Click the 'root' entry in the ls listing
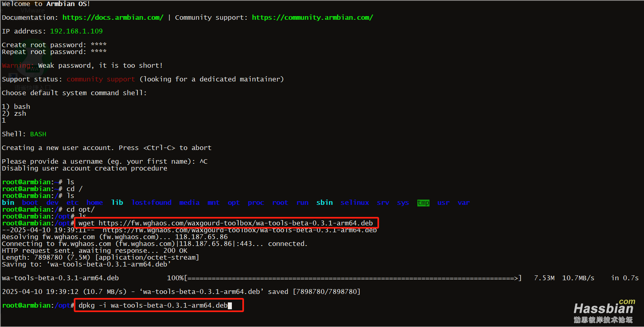 tap(280, 202)
